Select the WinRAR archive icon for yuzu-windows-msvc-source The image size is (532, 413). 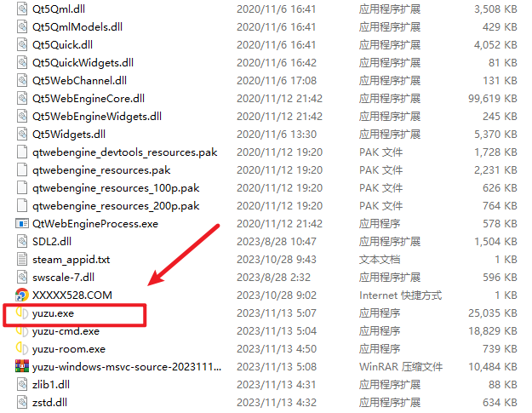click(22, 366)
